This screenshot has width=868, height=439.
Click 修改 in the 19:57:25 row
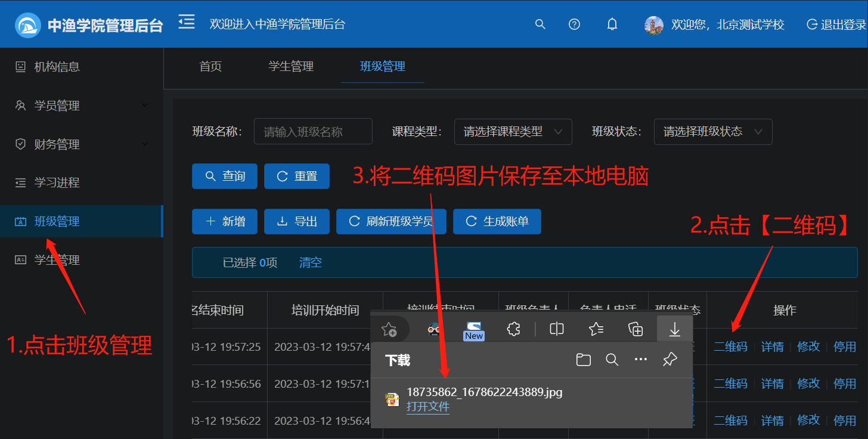pos(808,347)
